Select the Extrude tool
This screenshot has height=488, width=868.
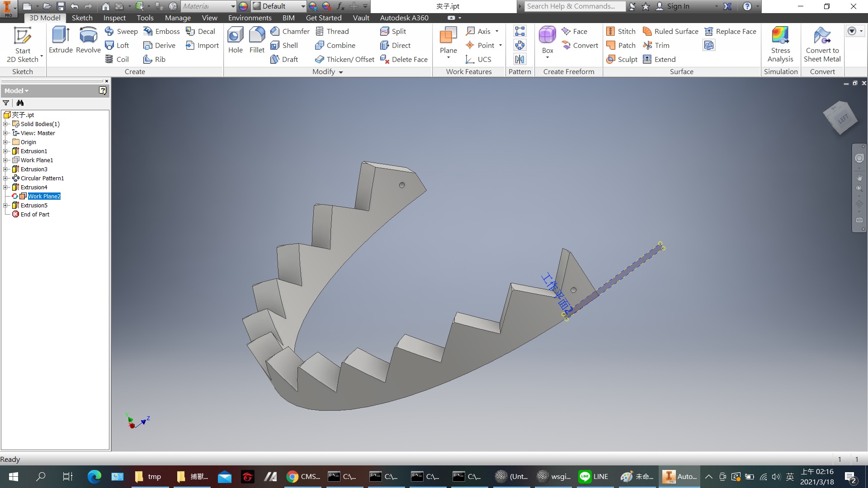point(61,40)
